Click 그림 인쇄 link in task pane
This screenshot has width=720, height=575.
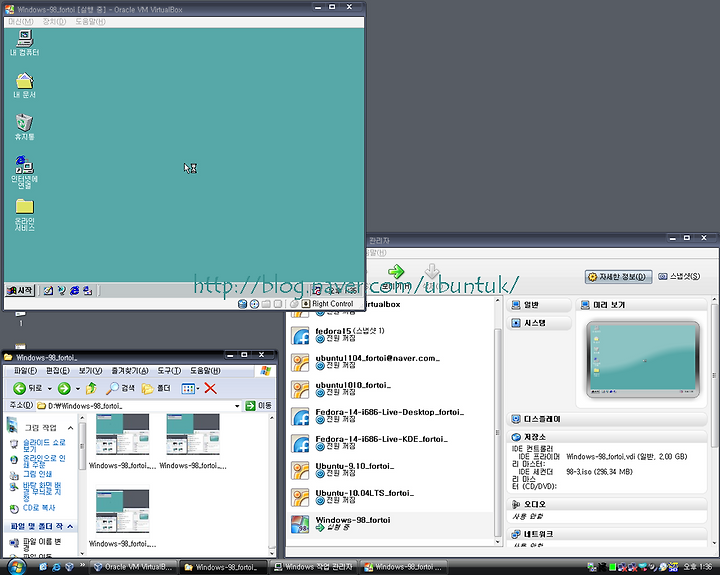(37, 474)
